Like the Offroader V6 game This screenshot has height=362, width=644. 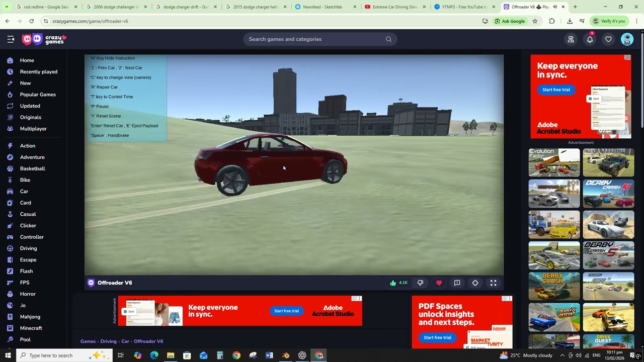[x=398, y=283]
